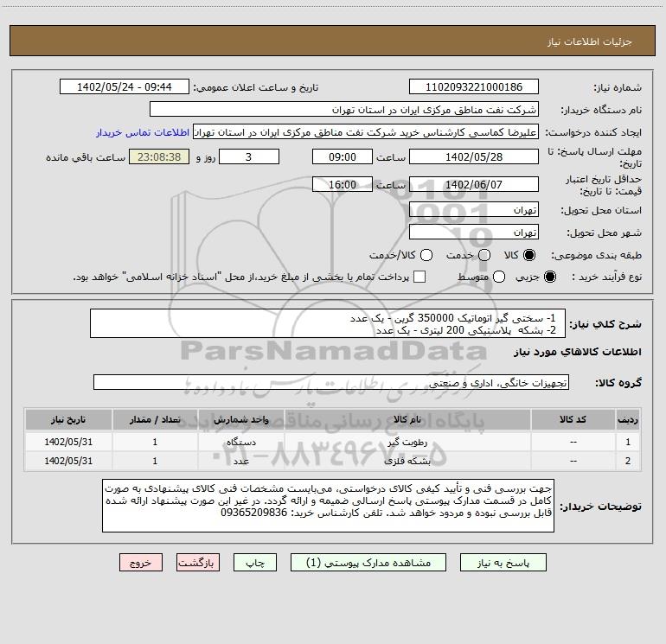
Task: Click the response deadline time 09:00
Action: pos(343,157)
